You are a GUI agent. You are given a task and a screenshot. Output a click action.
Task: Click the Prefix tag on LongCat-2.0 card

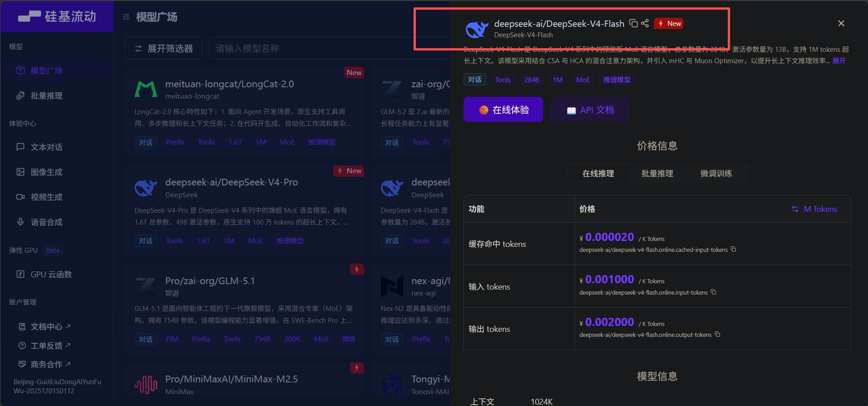pos(175,142)
